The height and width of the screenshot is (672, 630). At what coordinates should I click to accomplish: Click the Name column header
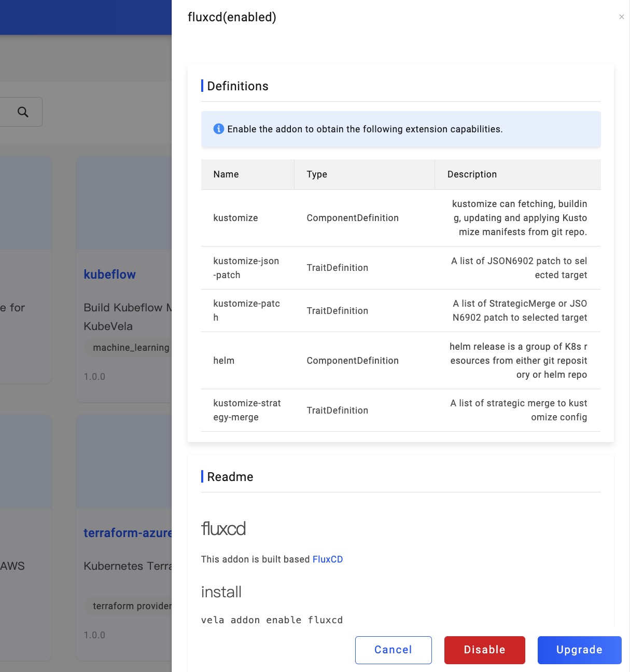point(226,174)
